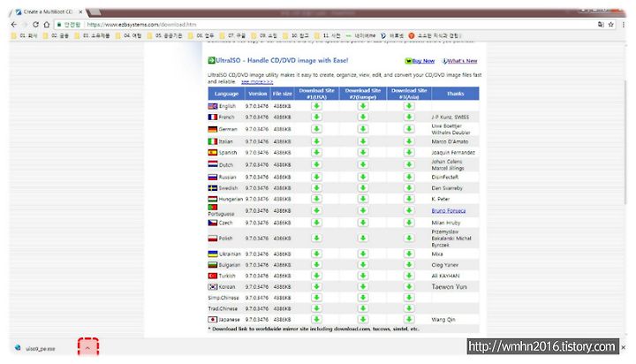Download French version from USA site
Screen dimensions: 636x364
[x=317, y=117]
